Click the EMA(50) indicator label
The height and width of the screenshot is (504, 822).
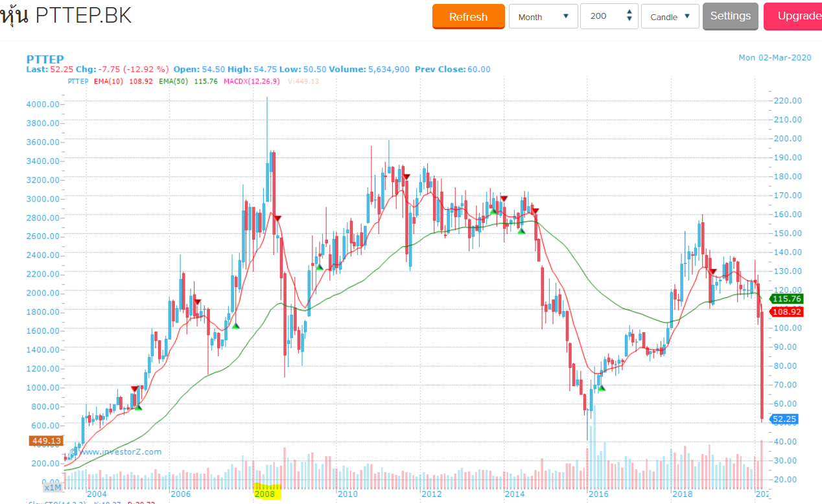pos(174,81)
